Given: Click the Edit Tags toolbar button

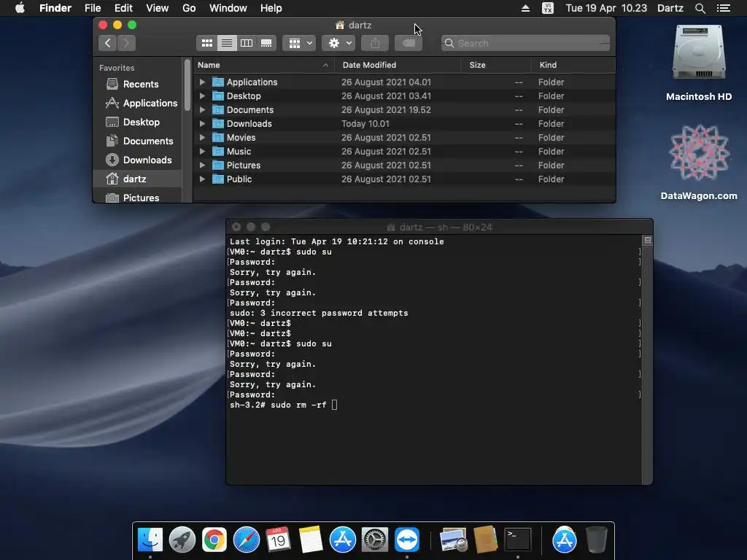Looking at the screenshot, I should click(409, 43).
